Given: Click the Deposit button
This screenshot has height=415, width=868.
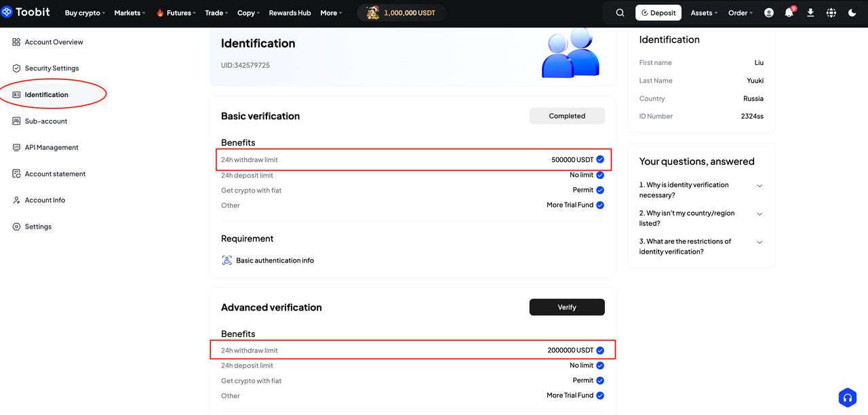Looking at the screenshot, I should tap(658, 13).
